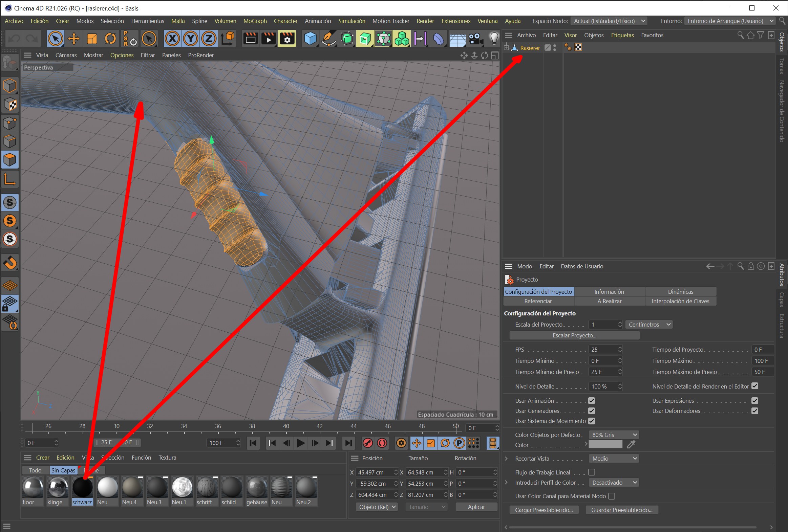Expand the Recortar Vista section arrow

pyautogui.click(x=506, y=458)
